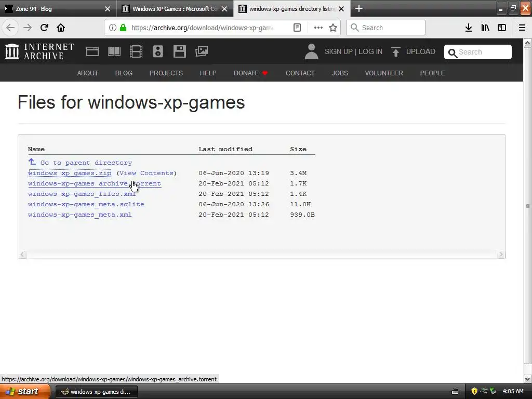
Task: Click the upload arrow icon
Action: tap(395, 51)
